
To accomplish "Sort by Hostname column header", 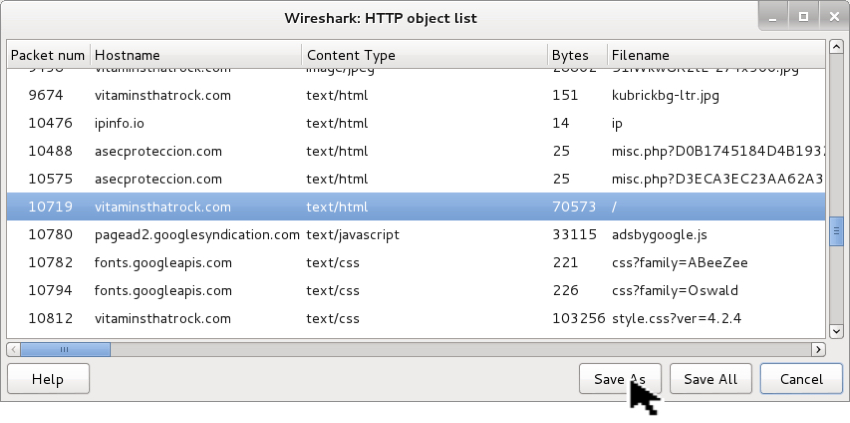I will point(196,55).
